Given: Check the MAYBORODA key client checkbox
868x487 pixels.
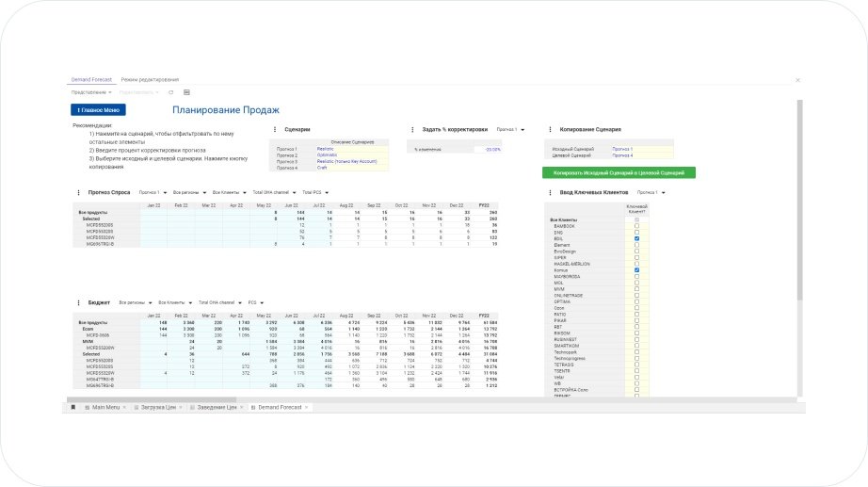Looking at the screenshot, I should click(x=636, y=276).
